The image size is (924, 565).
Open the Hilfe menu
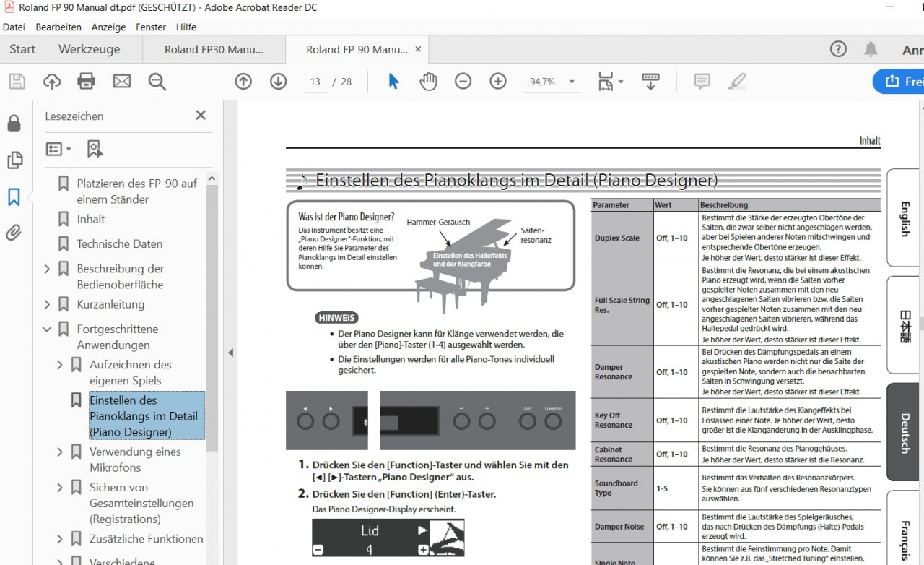coord(186,27)
